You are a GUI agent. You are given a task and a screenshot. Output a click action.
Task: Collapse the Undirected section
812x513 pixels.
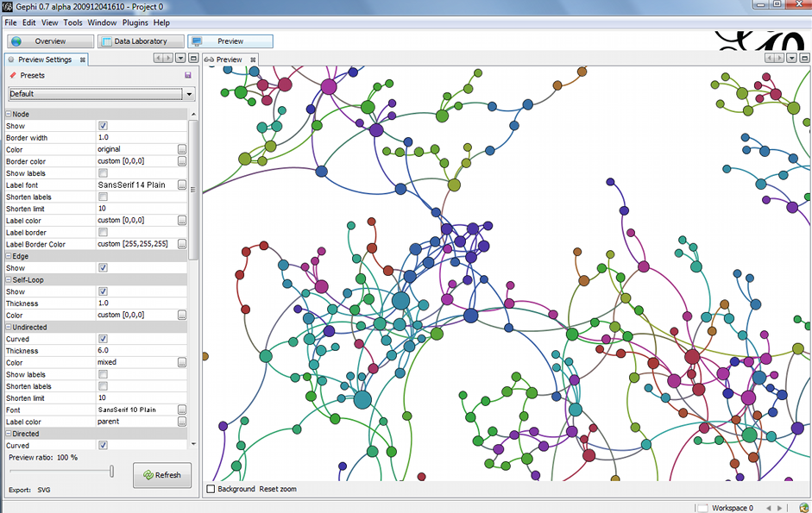tap(9, 327)
